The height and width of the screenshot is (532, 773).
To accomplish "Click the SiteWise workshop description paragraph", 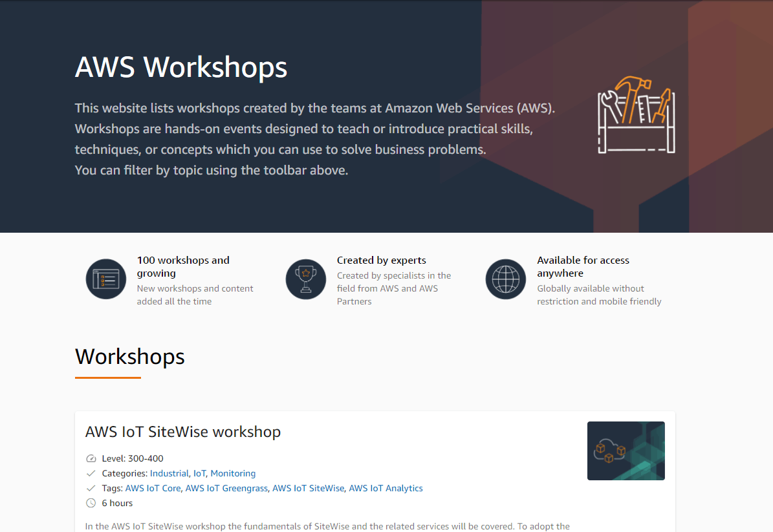I will click(327, 526).
